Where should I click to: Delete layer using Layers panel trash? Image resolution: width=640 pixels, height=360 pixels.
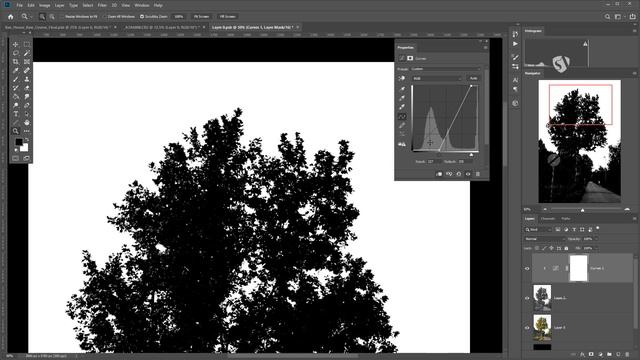click(628, 354)
